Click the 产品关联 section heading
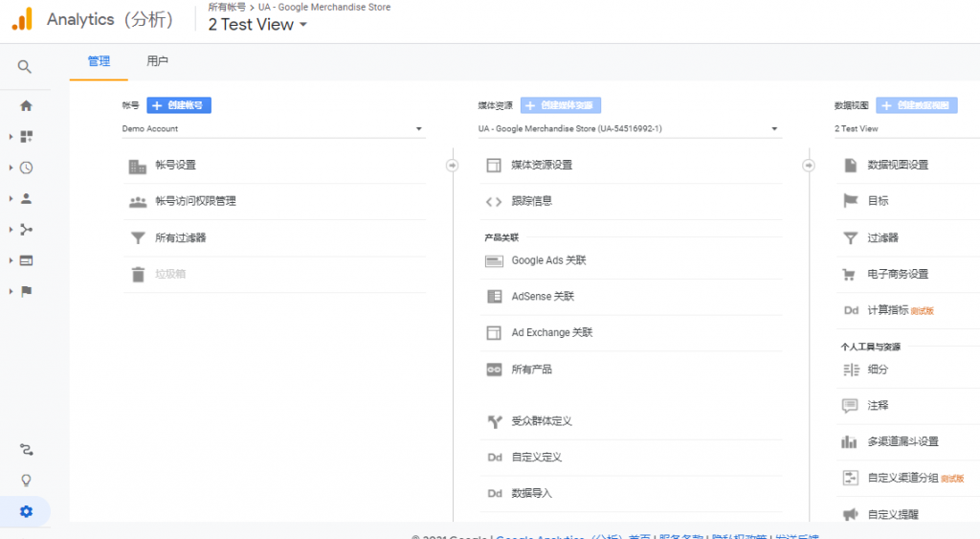 501,237
